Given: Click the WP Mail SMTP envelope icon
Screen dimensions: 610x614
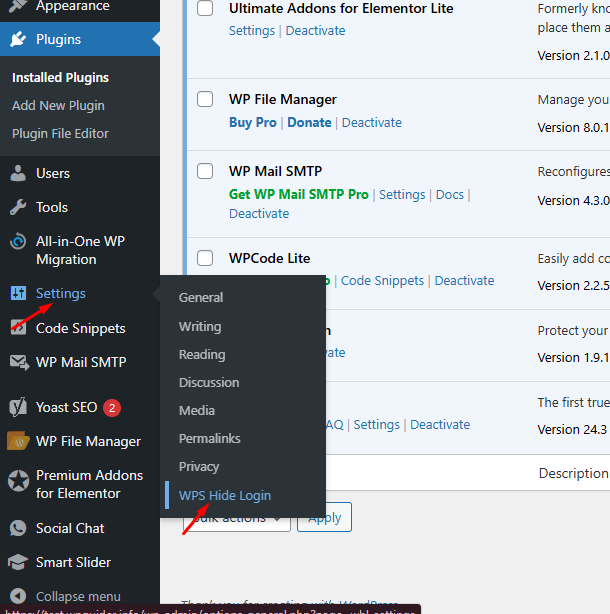Looking at the screenshot, I should click(x=19, y=362).
